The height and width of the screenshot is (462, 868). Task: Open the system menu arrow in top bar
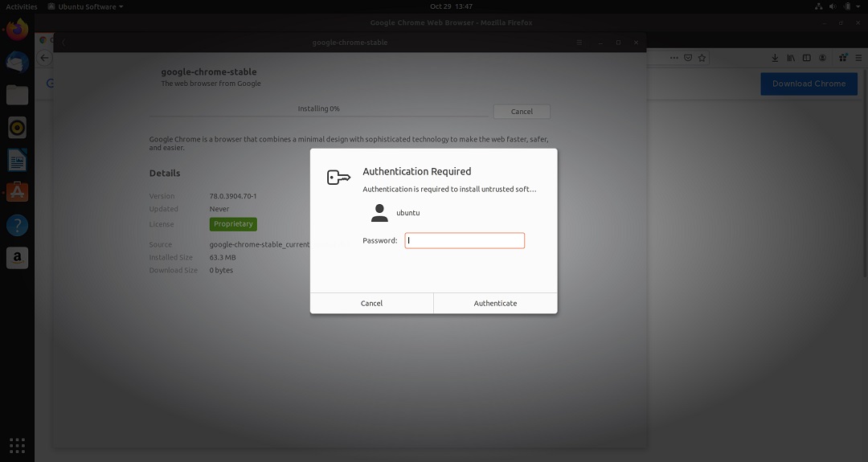860,6
